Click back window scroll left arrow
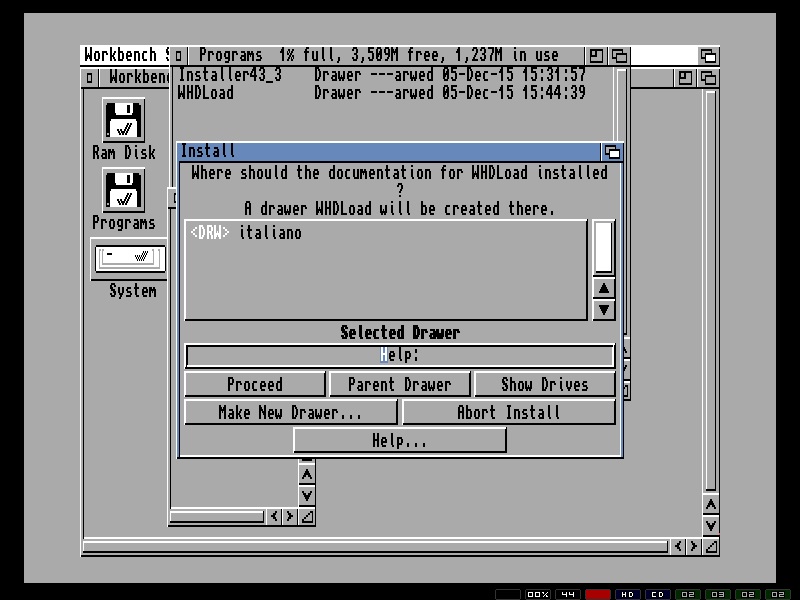The height and width of the screenshot is (600, 800). (x=274, y=516)
